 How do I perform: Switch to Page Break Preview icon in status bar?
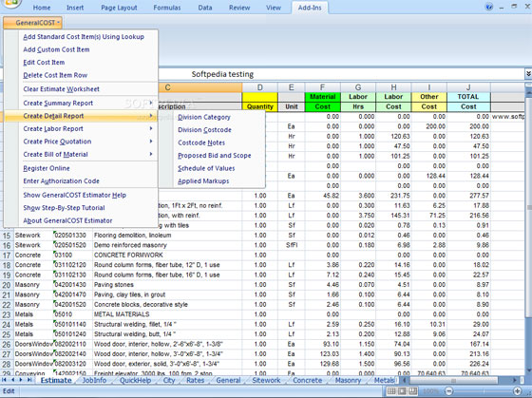point(412,390)
